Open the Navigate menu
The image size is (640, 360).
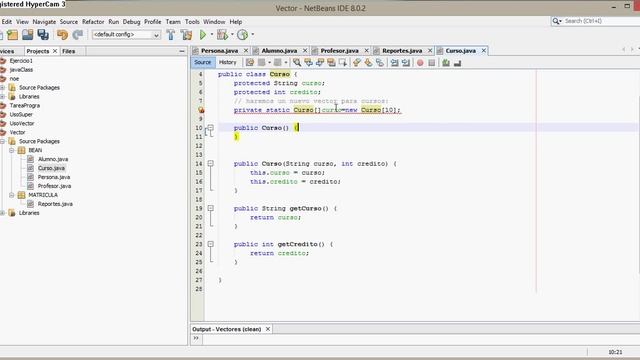tap(44, 22)
